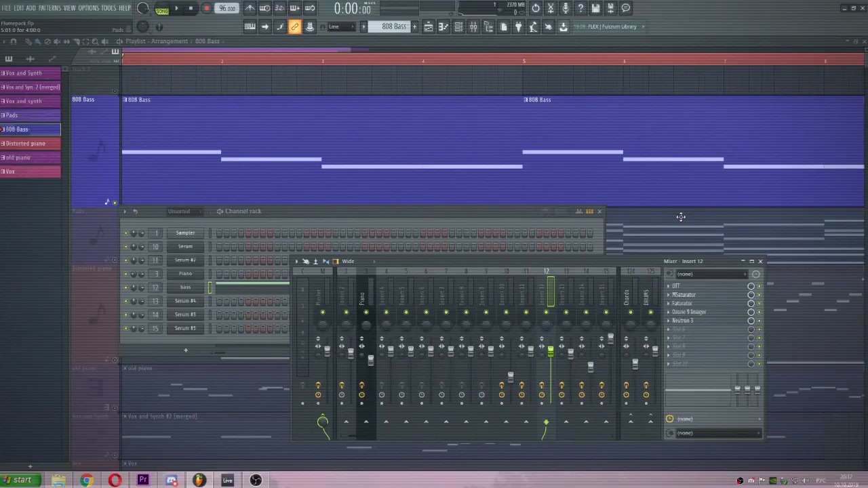Open FL Studio from the Windows taskbar
868x488 pixels.
coord(199,480)
